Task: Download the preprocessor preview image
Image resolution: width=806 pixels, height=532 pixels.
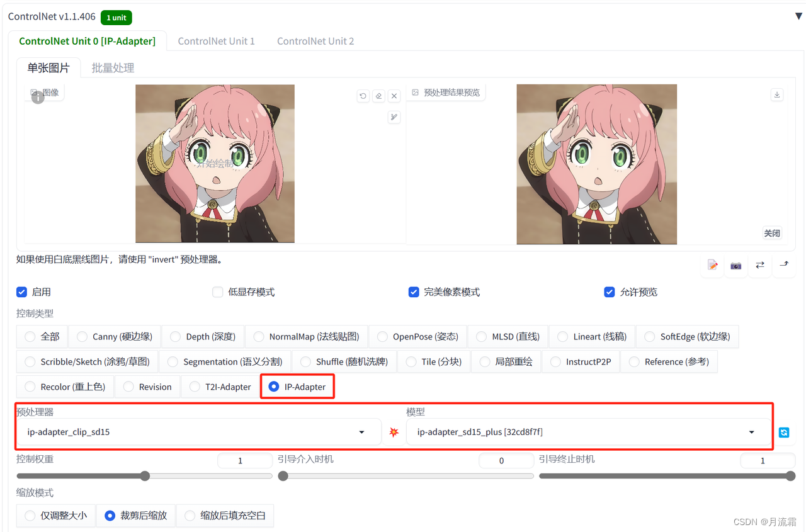Action: (777, 94)
